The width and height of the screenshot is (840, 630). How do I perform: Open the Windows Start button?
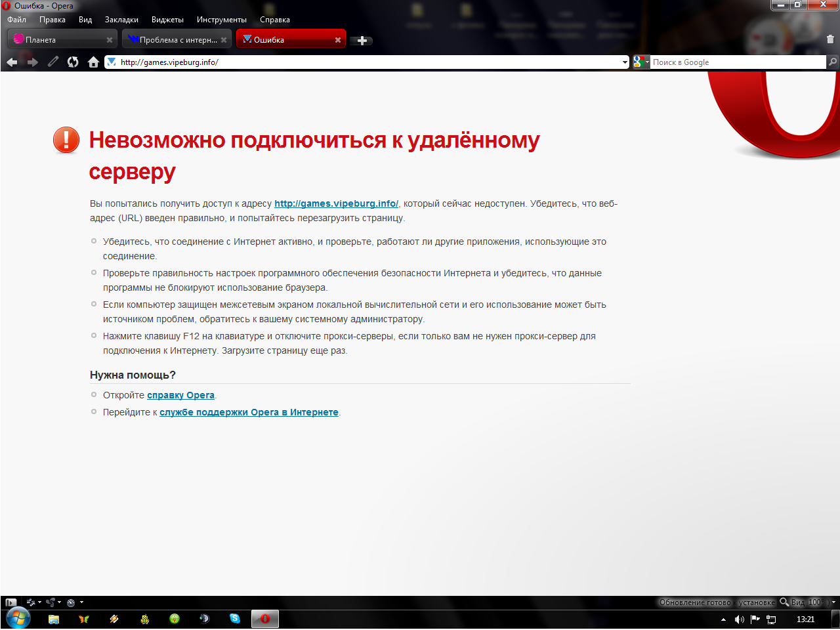click(x=17, y=618)
